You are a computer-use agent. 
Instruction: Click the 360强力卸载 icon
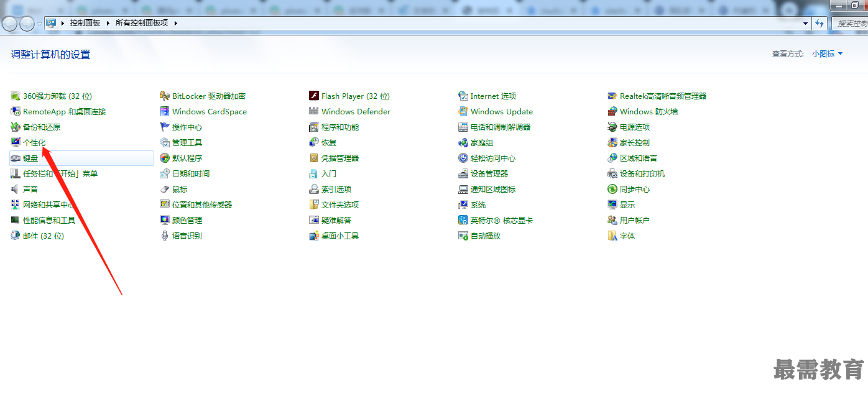point(16,96)
